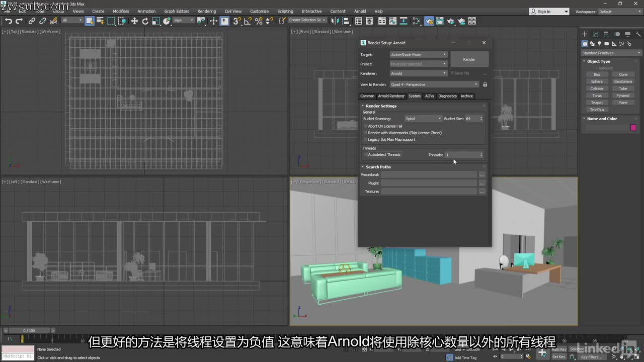Click the Render Setup toolbar icon
Viewport: 644px width, 362px height.
pyautogui.click(x=429, y=21)
